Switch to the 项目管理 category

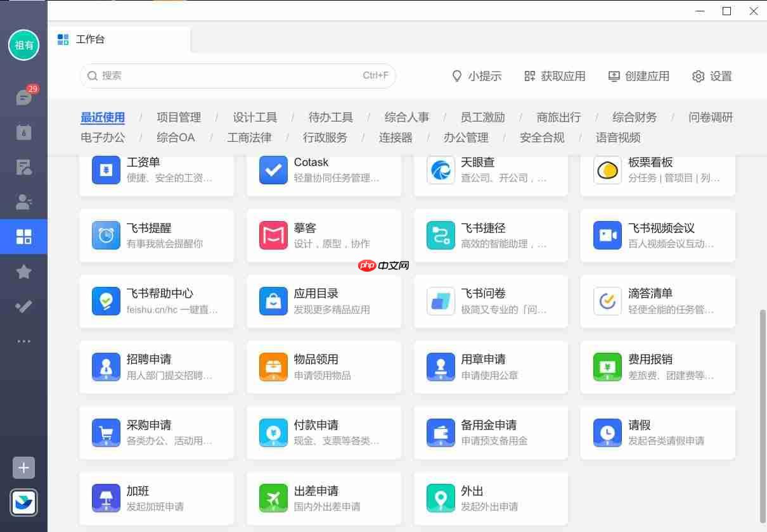pos(179,117)
